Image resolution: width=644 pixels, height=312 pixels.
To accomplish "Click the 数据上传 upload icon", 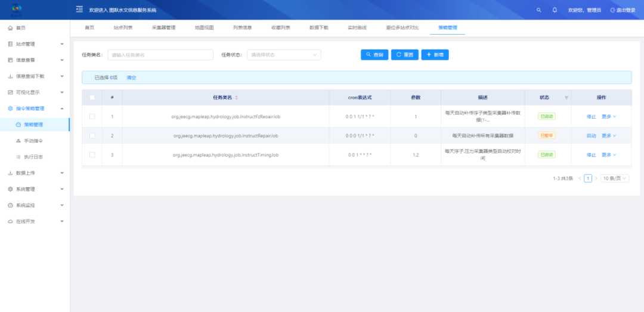I will [11, 173].
